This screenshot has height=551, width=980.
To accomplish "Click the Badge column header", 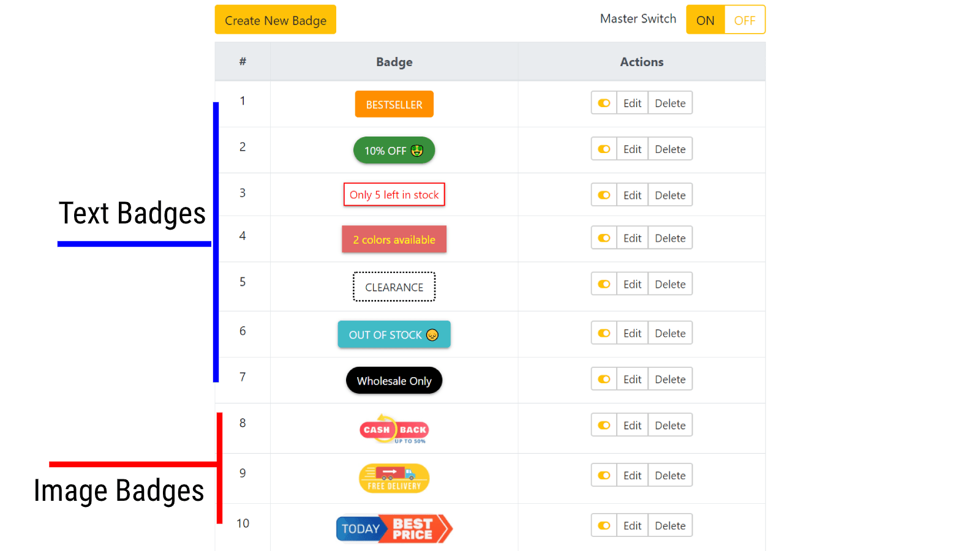I will point(394,61).
